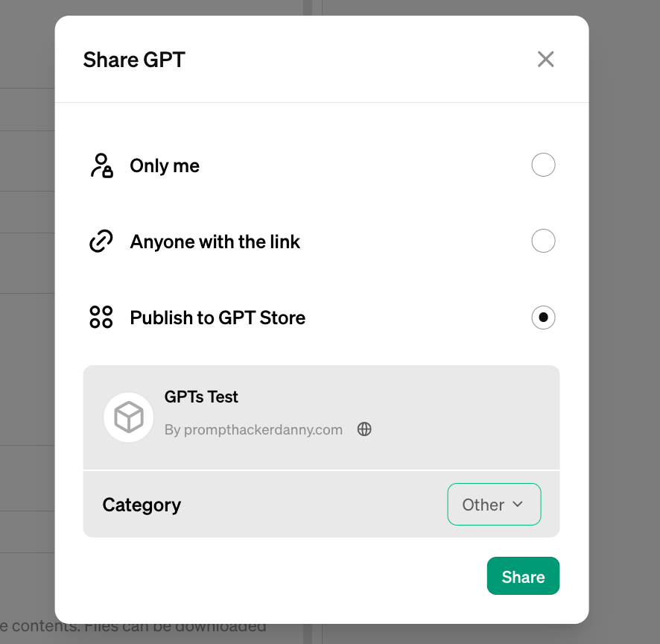The image size is (660, 644).
Task: Click the GPTs Test title text
Action: tap(201, 397)
